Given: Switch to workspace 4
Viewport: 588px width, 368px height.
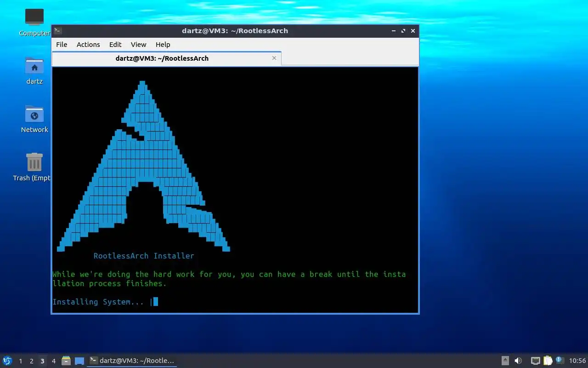Looking at the screenshot, I should (53, 361).
